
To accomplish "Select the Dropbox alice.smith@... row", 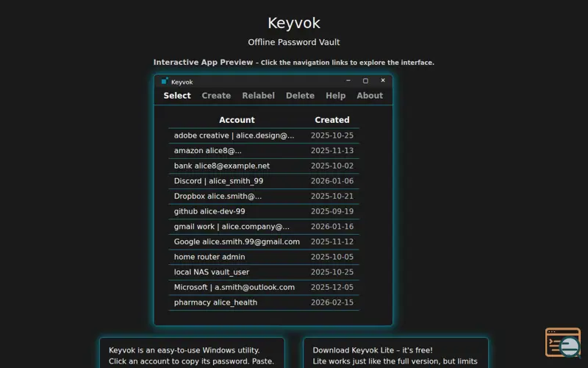I will click(x=264, y=197).
